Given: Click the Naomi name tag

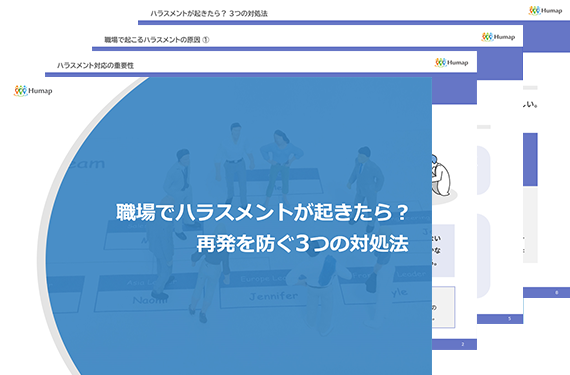Looking at the screenshot, I should (x=150, y=300).
